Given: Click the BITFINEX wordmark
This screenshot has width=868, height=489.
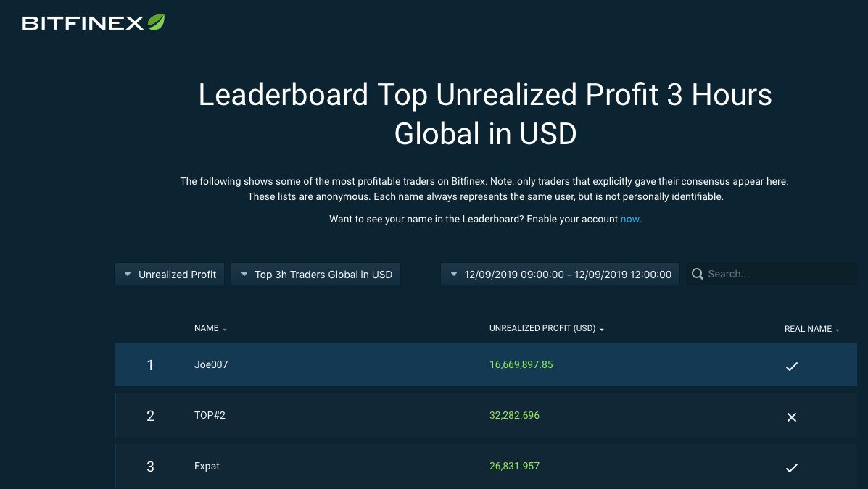Looking at the screenshot, I should tap(83, 23).
